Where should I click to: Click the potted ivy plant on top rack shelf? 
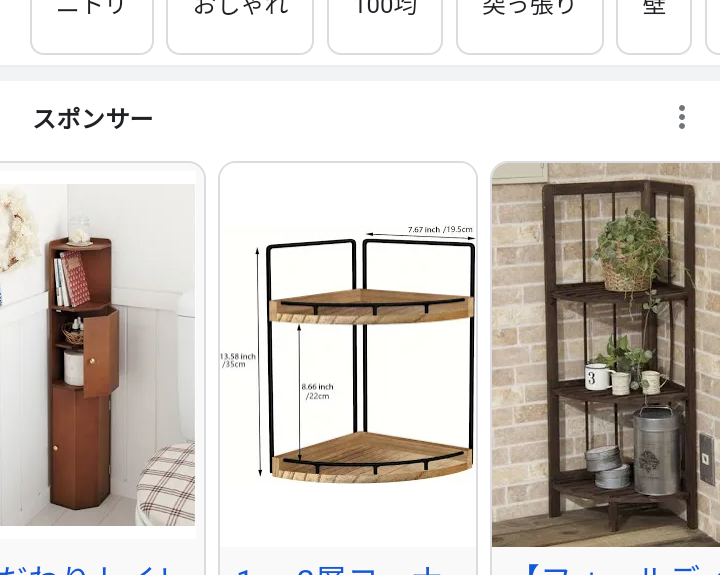(x=630, y=250)
